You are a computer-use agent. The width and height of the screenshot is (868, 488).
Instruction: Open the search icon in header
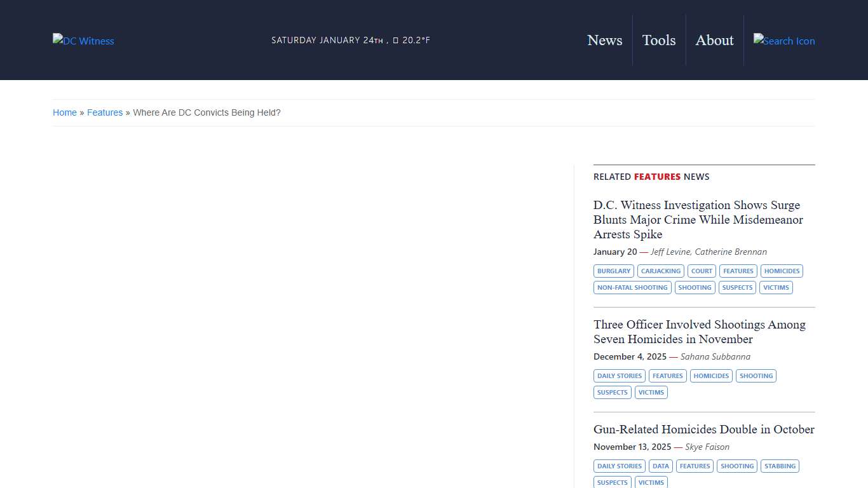tap(783, 41)
